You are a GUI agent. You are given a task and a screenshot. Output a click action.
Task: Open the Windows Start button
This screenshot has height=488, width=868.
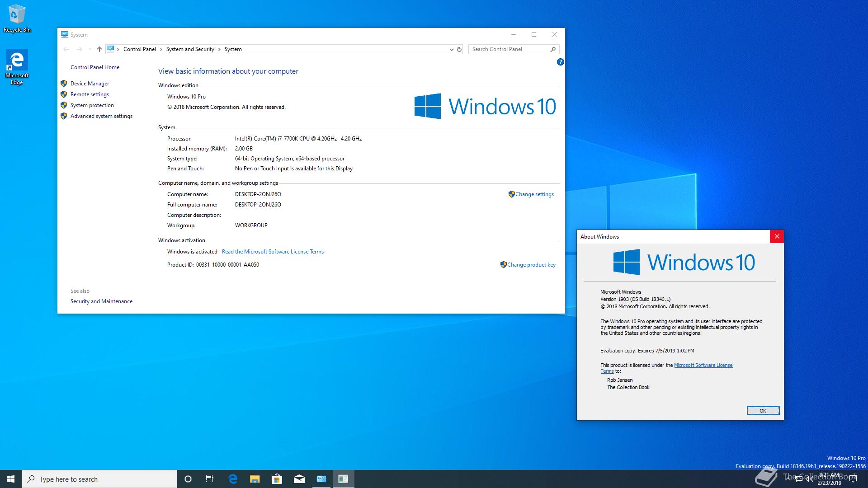[x=11, y=479]
